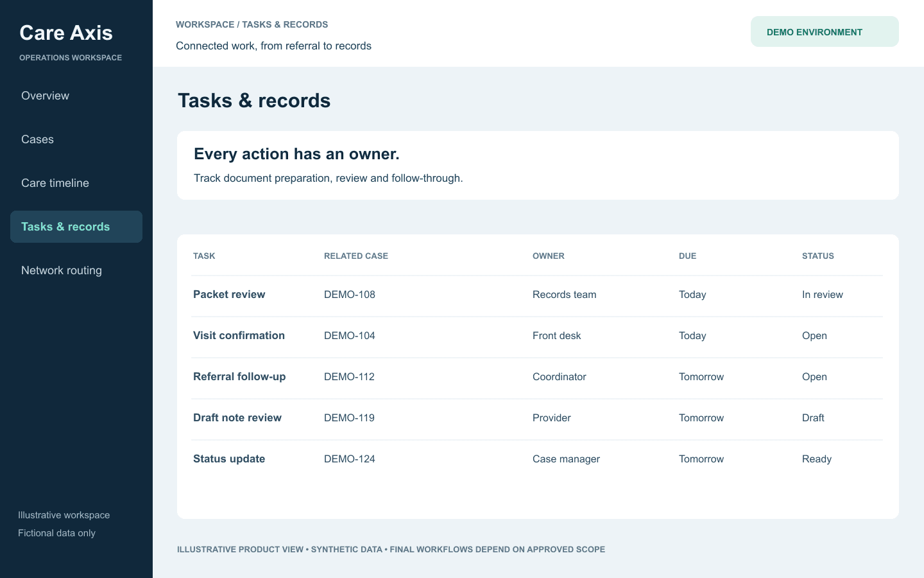Click the Provider owner cell

point(552,417)
